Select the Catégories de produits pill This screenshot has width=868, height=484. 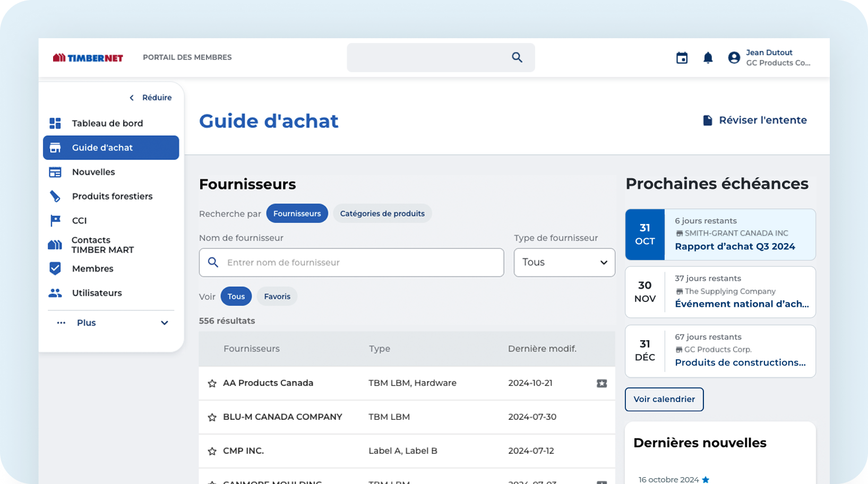pos(382,213)
